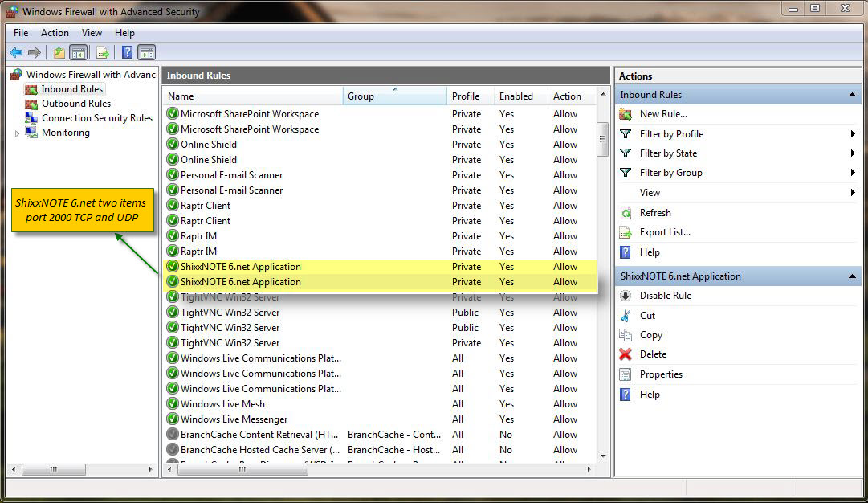Click the Refresh icon in Actions pane
Viewport: 868px width, 503px height.
point(626,213)
